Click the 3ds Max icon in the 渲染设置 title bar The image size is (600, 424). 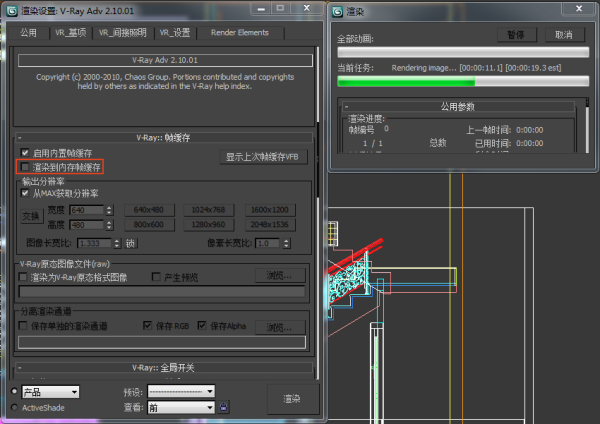[x=12, y=11]
